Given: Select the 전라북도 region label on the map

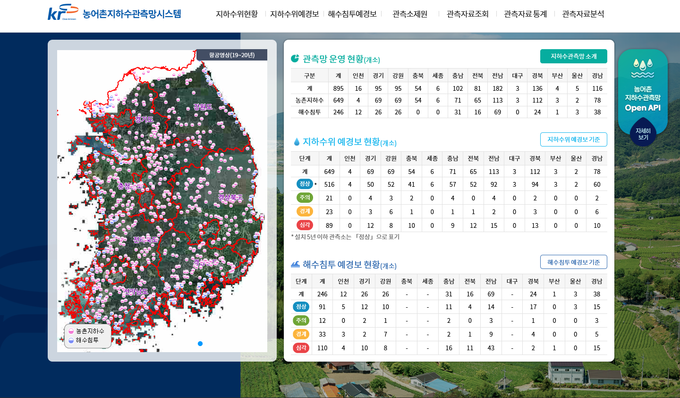Looking at the screenshot, I should click(146, 239).
